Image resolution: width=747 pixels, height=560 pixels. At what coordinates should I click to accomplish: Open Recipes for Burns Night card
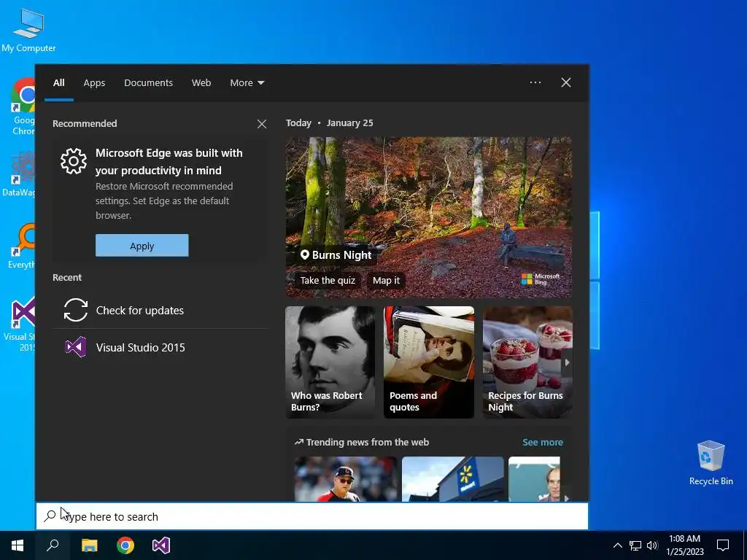point(527,362)
